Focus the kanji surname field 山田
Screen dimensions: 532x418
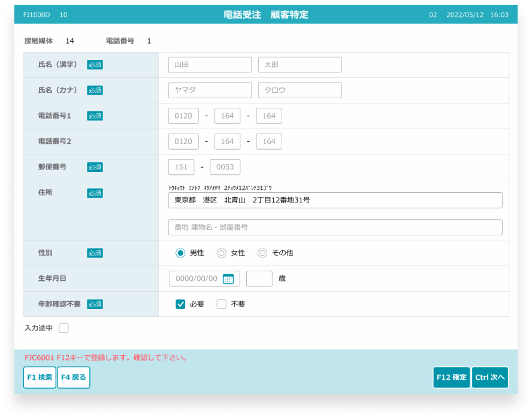pyautogui.click(x=210, y=65)
